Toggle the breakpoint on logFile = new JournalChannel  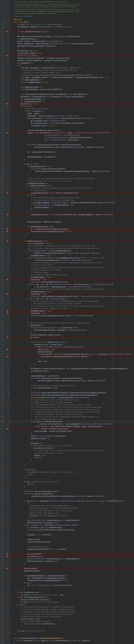pyautogui.click(x=7, y=133)
